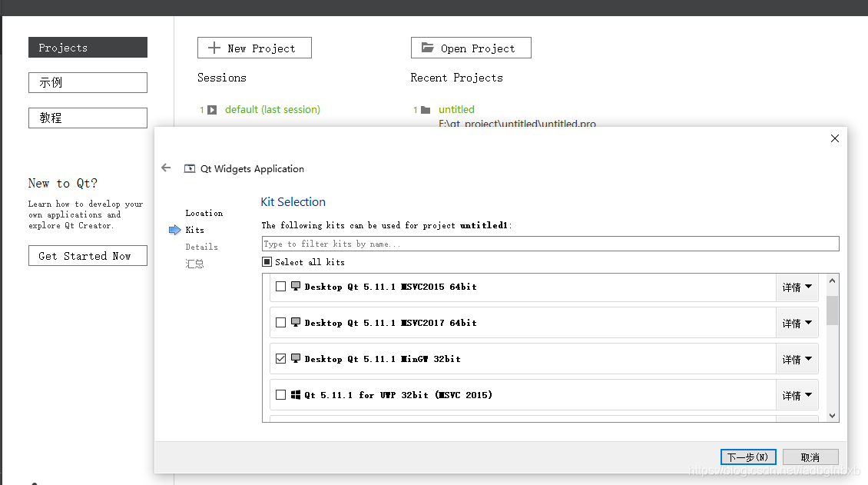Select the Details wizard step

click(x=201, y=247)
